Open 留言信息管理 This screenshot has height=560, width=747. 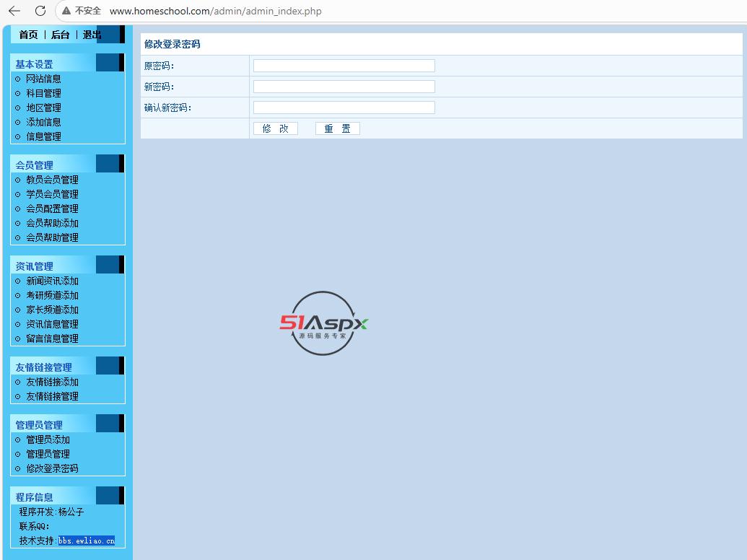tap(53, 338)
